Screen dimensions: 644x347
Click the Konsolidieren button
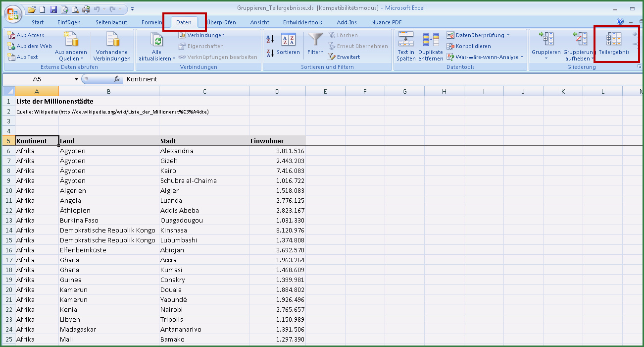pos(469,46)
